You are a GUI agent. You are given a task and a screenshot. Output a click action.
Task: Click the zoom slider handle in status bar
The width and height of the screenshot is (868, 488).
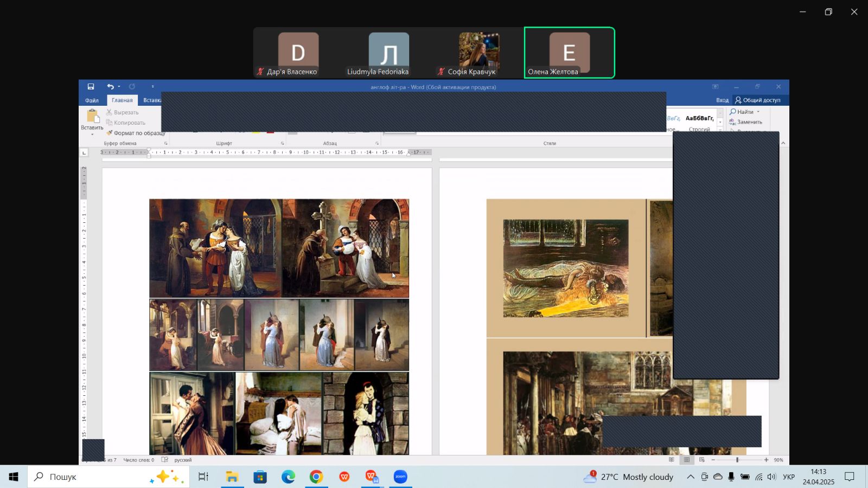[x=737, y=460]
